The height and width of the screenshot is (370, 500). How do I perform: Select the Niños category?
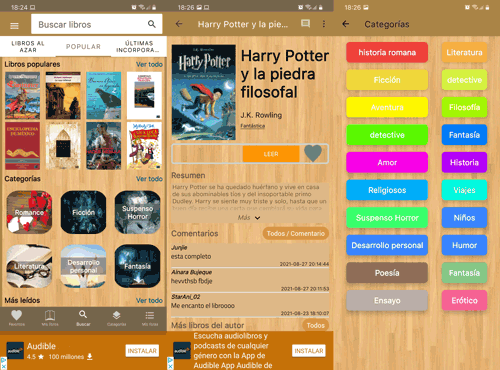tap(464, 218)
